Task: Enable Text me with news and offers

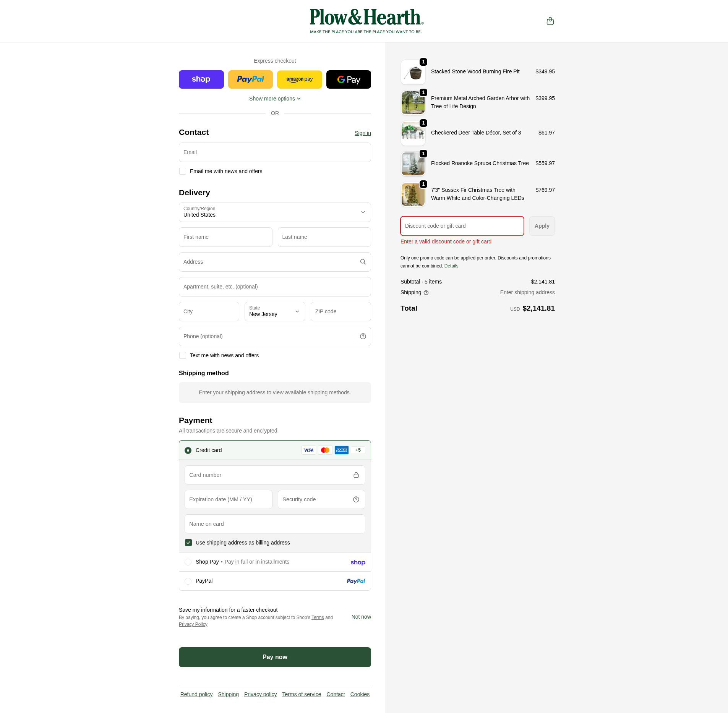Action: tap(183, 355)
